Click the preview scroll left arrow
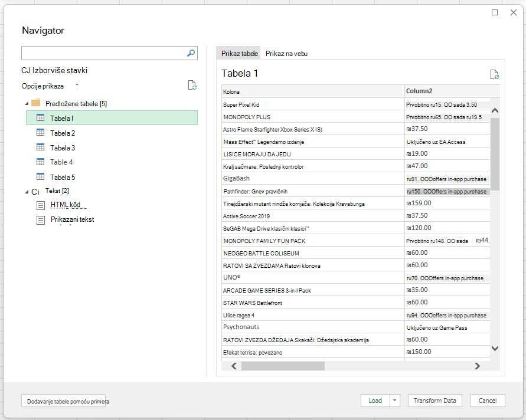Viewport: 526px width, 420px height. pyautogui.click(x=234, y=366)
